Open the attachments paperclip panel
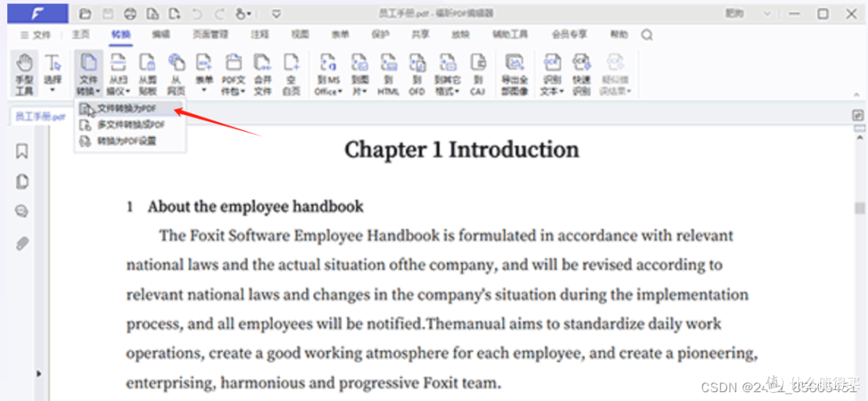The image size is (868, 401). click(23, 243)
